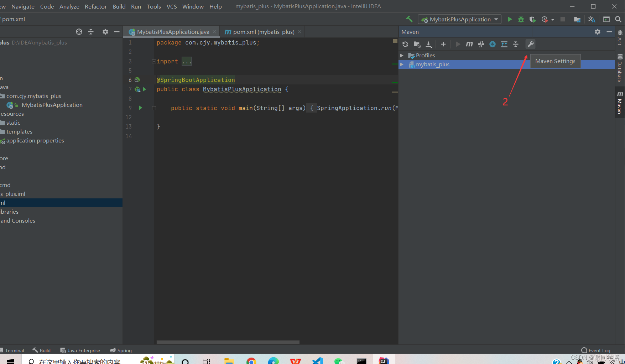The height and width of the screenshot is (364, 625).
Task: Open the Build tool window at bottom
Action: pyautogui.click(x=42, y=350)
